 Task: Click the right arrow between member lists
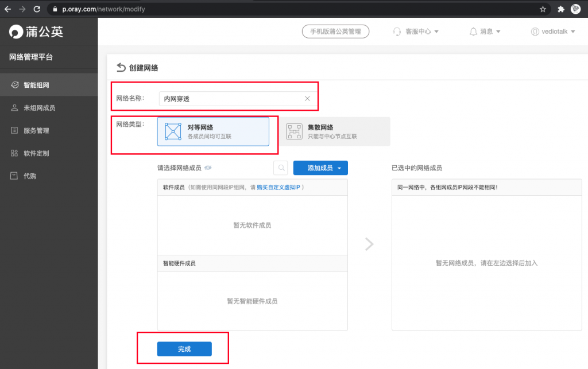[369, 244]
